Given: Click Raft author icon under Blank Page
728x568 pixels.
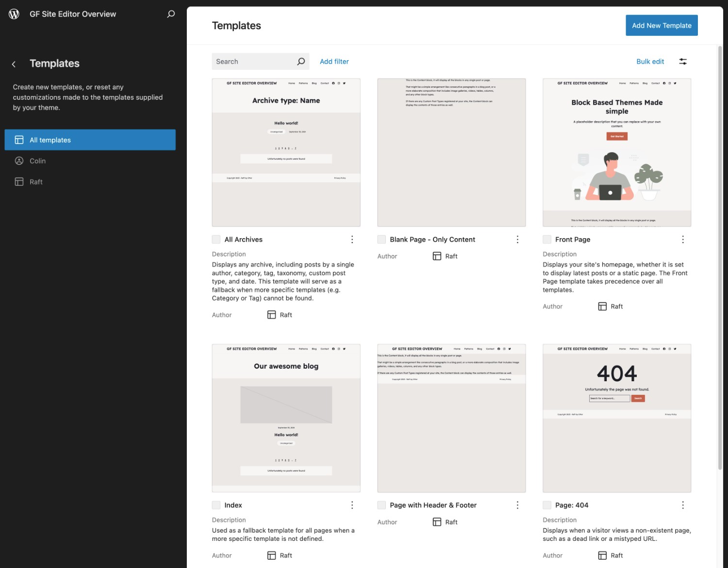Looking at the screenshot, I should click(x=437, y=256).
